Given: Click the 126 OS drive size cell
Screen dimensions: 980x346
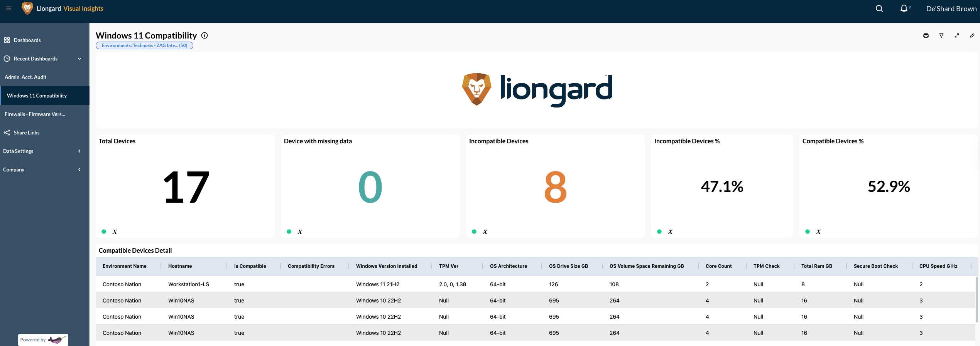Looking at the screenshot, I should (x=553, y=284).
